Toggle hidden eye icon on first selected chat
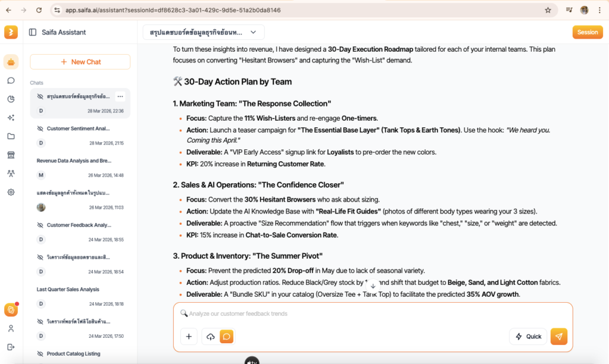The image size is (609, 364). [40, 96]
